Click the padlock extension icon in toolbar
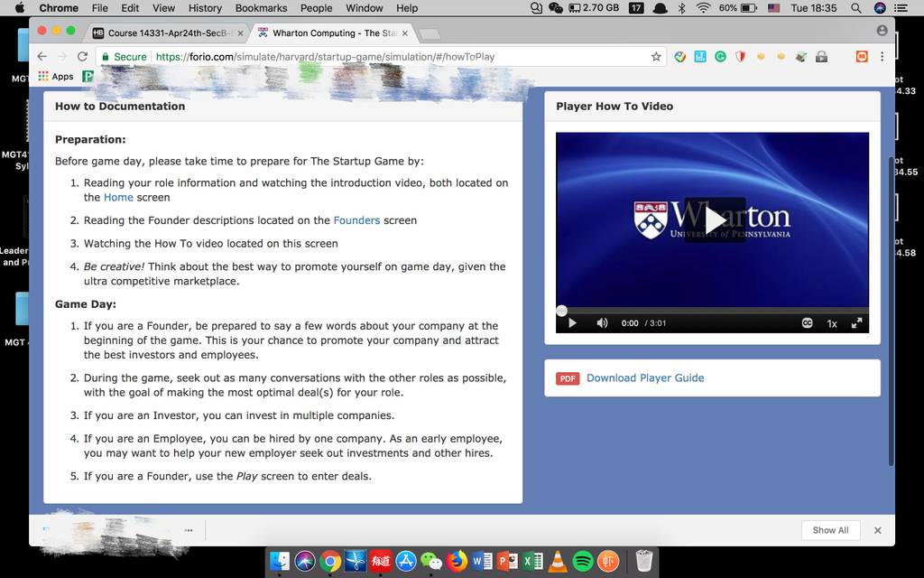The width and height of the screenshot is (924, 578). point(821,57)
